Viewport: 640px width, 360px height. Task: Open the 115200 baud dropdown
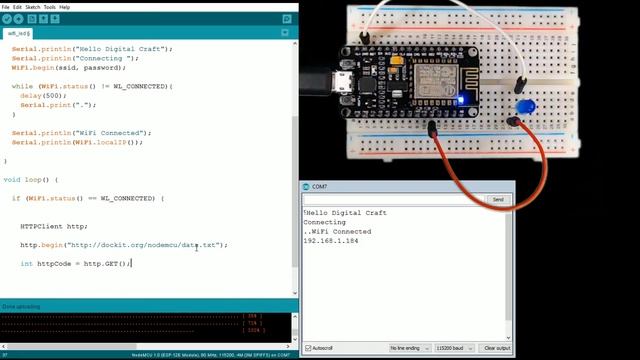tap(454, 348)
